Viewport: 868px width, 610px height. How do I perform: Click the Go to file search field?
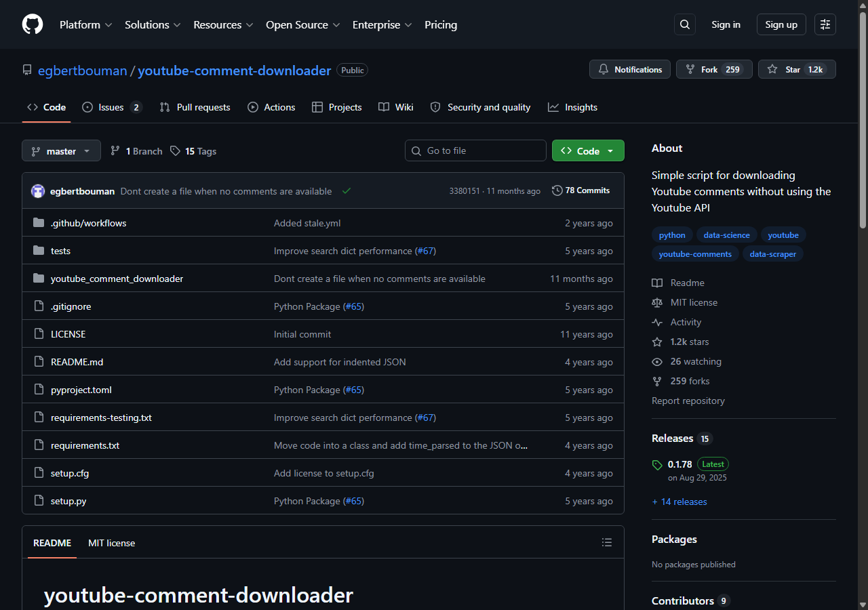tap(475, 150)
